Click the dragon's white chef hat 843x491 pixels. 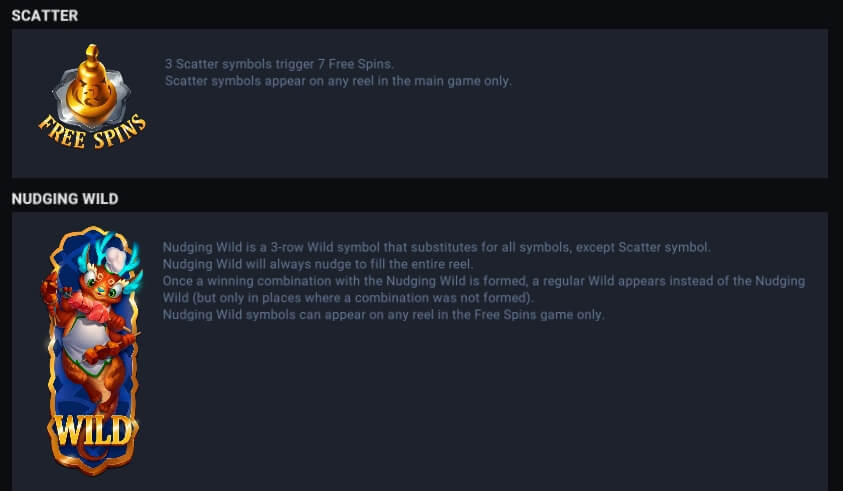[x=116, y=259]
